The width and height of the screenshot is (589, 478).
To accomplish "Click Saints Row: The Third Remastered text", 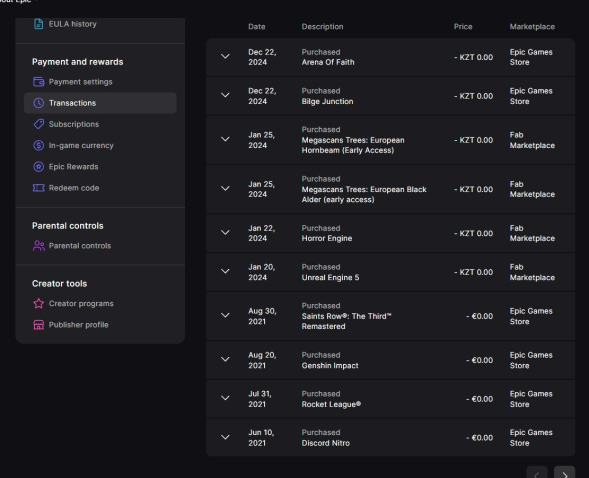I will (x=346, y=321).
